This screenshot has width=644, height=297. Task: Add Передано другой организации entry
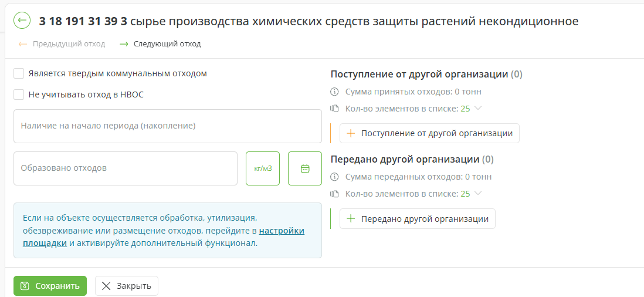417,219
